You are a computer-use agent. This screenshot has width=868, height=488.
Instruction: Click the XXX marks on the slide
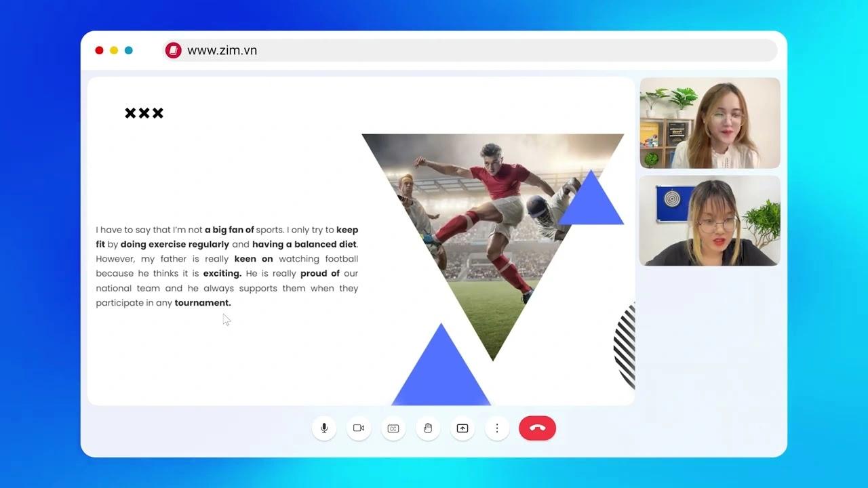(x=144, y=113)
